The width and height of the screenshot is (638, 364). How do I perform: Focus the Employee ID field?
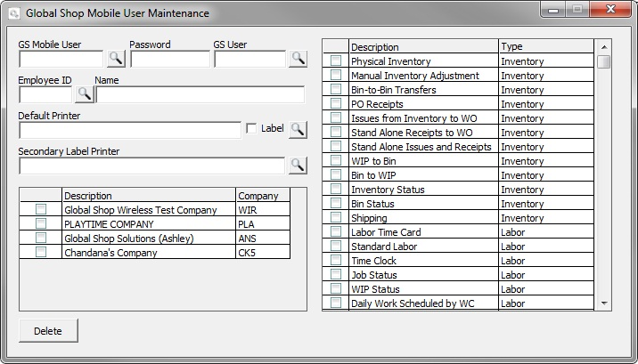coord(45,94)
